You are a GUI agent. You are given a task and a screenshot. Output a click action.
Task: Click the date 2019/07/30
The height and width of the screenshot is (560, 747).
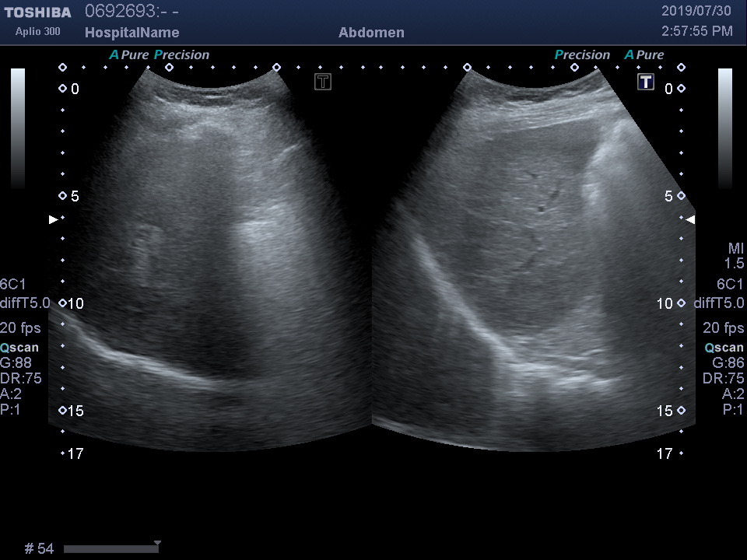coord(696,11)
